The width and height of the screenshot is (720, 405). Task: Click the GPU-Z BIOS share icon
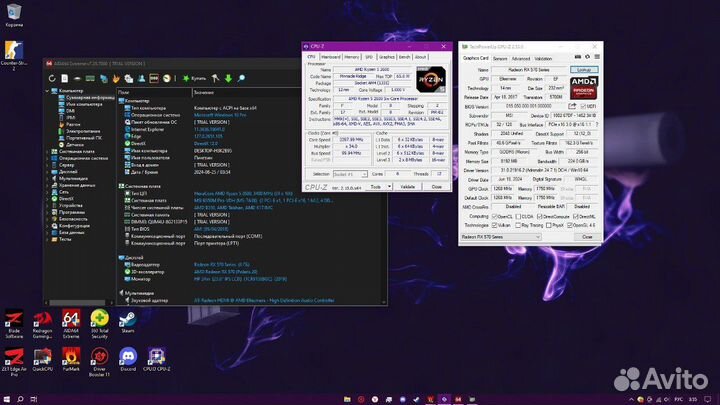[x=574, y=105]
